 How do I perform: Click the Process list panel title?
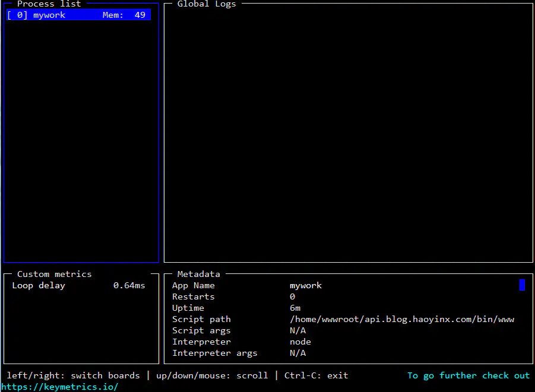[x=49, y=4]
